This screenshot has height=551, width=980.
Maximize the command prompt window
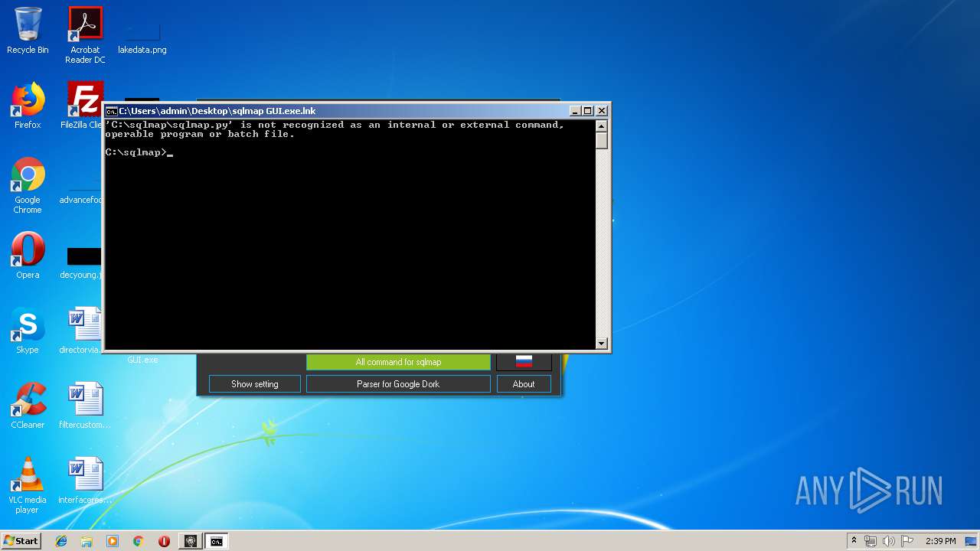point(588,111)
